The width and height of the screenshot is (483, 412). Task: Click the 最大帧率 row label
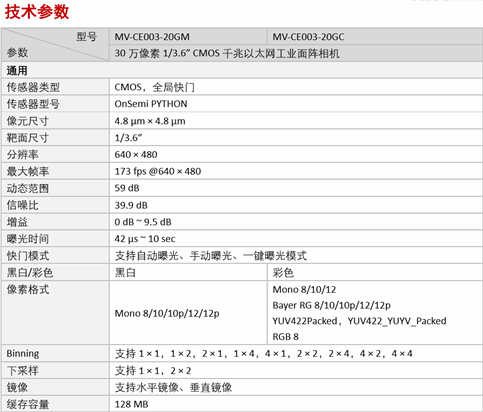tap(28, 171)
